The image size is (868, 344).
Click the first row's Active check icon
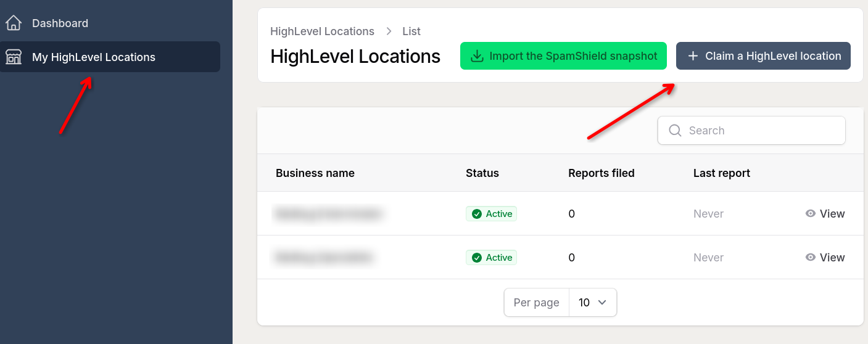click(x=476, y=214)
